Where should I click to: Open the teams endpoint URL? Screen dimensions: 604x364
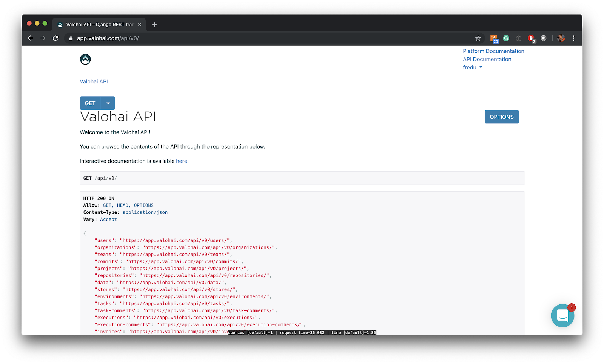(x=175, y=255)
